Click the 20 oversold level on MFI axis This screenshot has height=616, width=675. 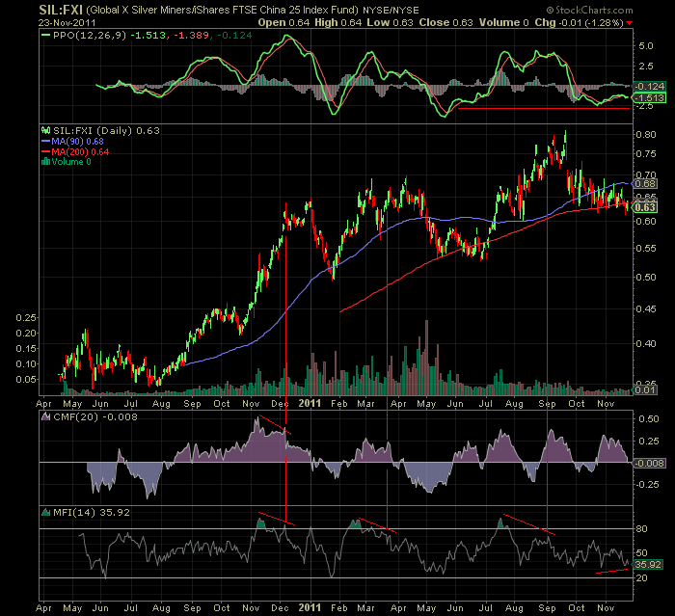642,578
